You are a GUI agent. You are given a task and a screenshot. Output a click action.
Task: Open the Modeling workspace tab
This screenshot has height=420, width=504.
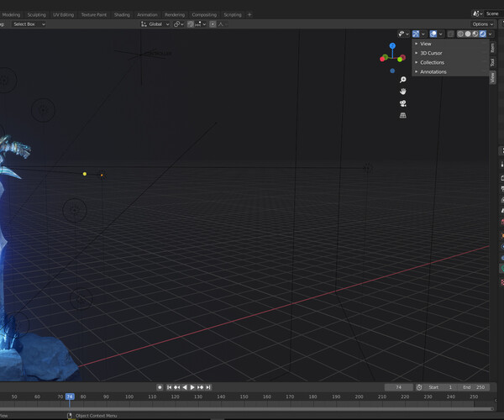[x=11, y=15]
